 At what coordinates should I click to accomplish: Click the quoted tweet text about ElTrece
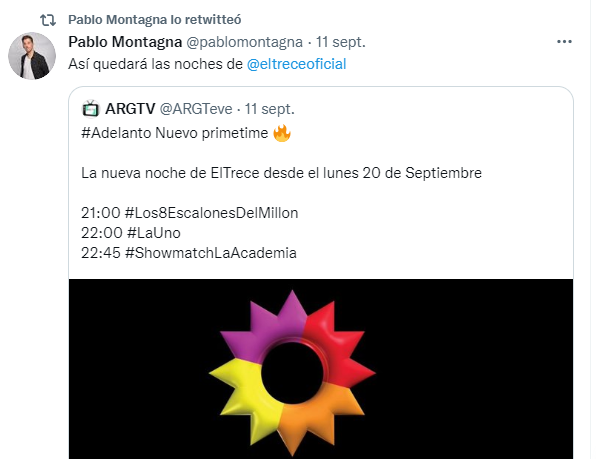281,173
